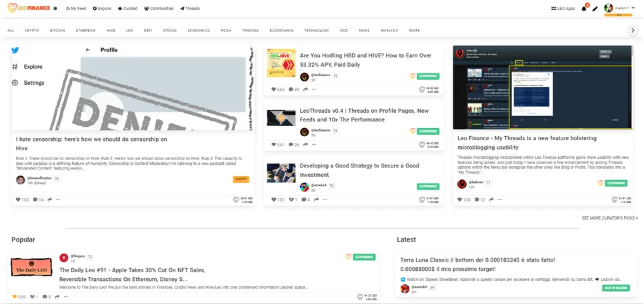This screenshot has height=305, width=644.
Task: Open the Terra Luna Classic latest post
Action: click(477, 265)
